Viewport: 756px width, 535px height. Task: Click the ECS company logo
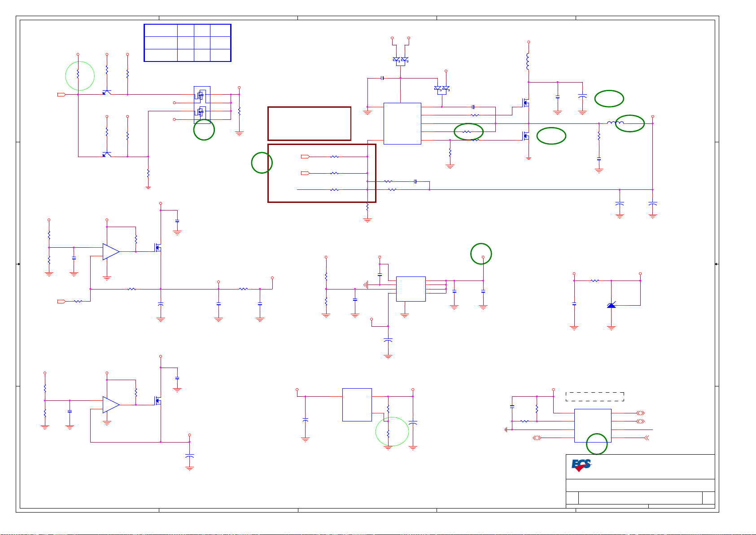pyautogui.click(x=581, y=465)
